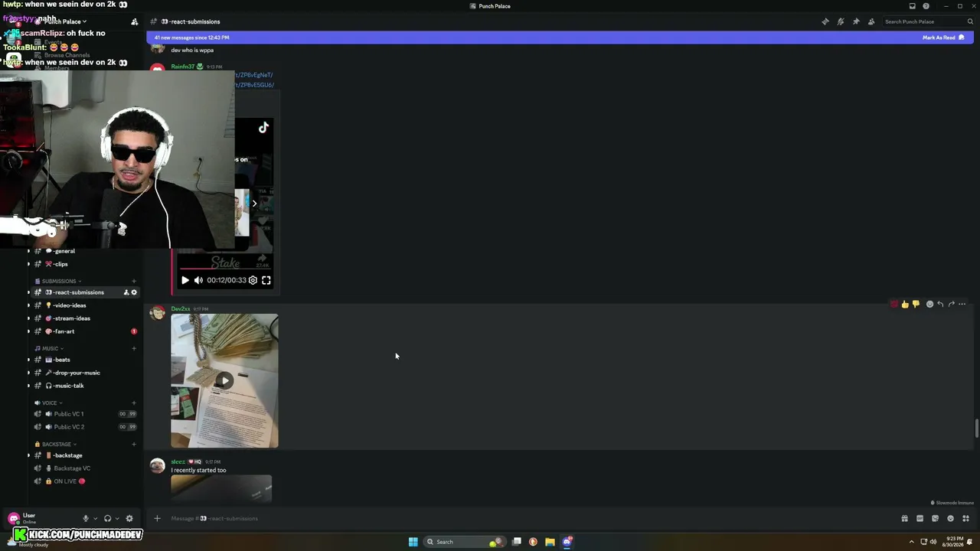
Task: Click the slccz avatar
Action: [157, 466]
